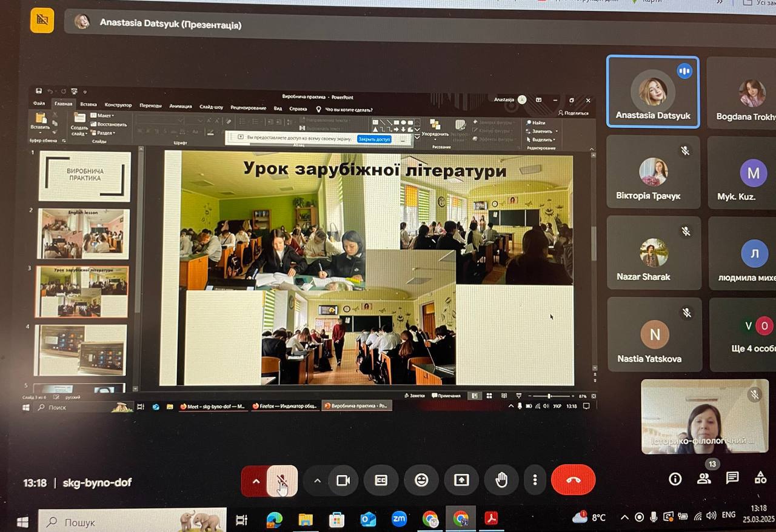Toggle the camera in Meet
The image size is (776, 532).
click(x=343, y=480)
